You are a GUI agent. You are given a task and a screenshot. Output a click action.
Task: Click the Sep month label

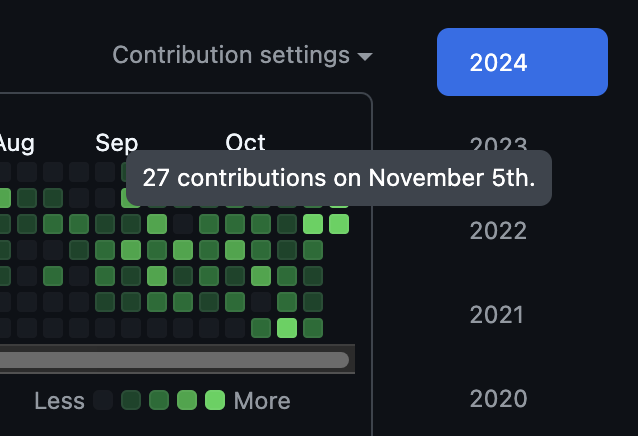(x=117, y=144)
